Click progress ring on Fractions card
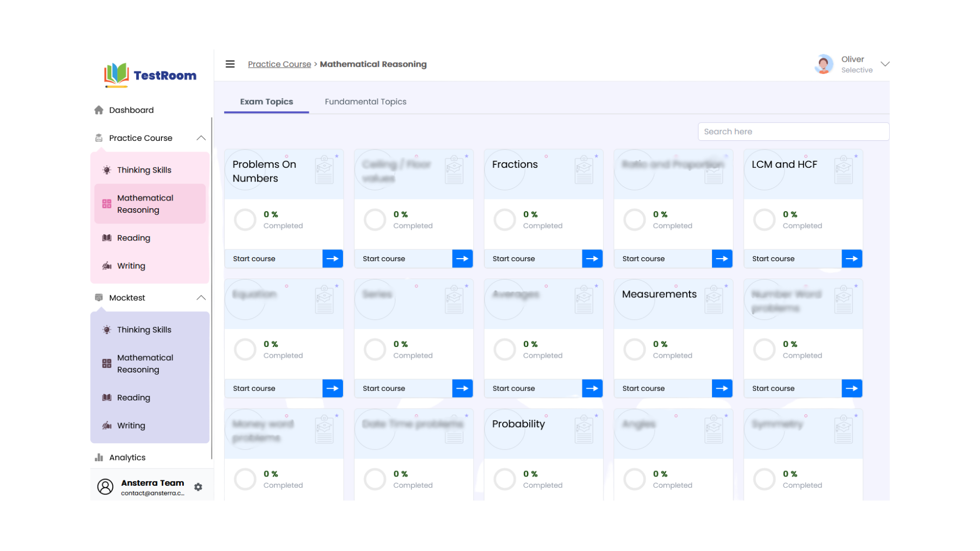The height and width of the screenshot is (551, 980). (505, 220)
